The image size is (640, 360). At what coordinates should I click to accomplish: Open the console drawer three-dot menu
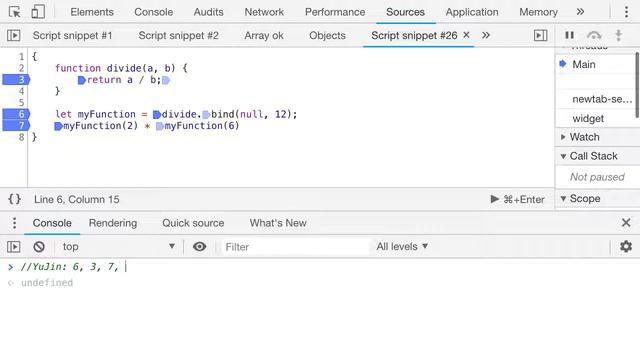point(14,223)
